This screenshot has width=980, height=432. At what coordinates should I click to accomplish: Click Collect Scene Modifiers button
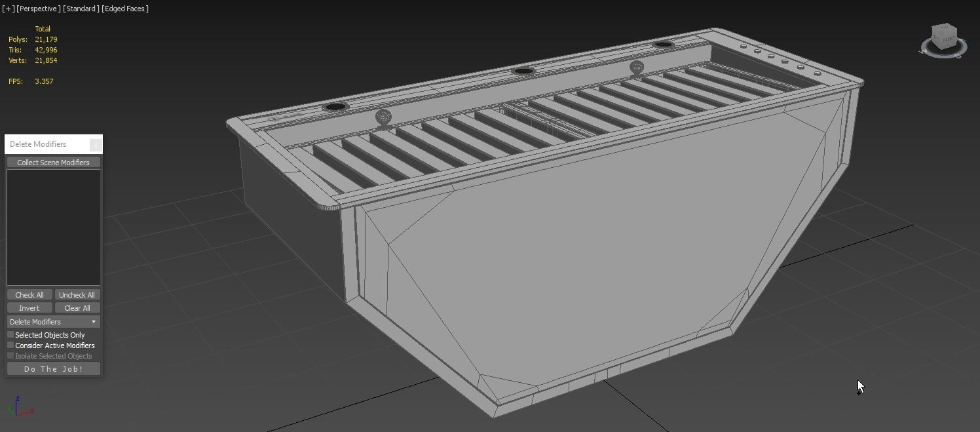pos(54,163)
